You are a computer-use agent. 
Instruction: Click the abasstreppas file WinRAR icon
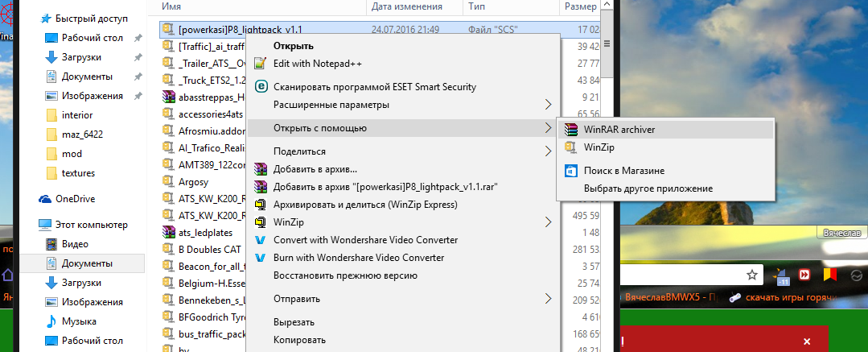tap(168, 97)
